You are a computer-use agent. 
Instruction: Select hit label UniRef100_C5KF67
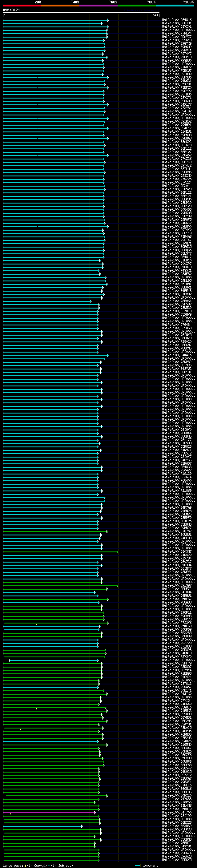pos(177,599)
